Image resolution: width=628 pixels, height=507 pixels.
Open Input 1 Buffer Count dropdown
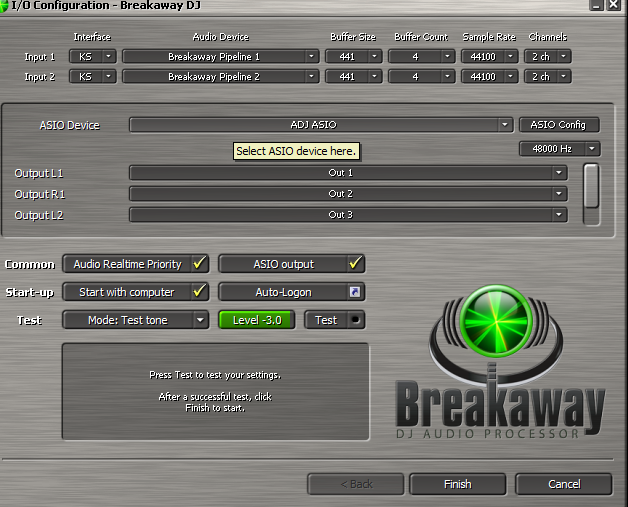click(x=421, y=56)
